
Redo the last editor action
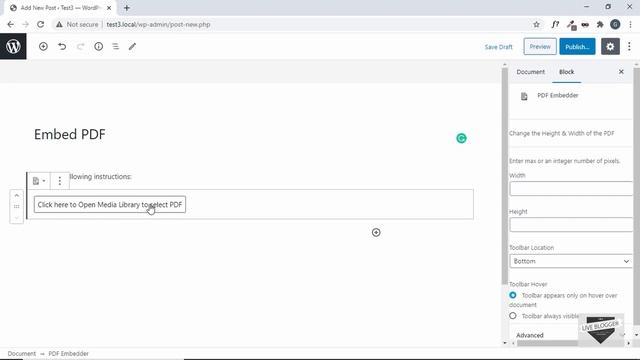click(x=80, y=47)
